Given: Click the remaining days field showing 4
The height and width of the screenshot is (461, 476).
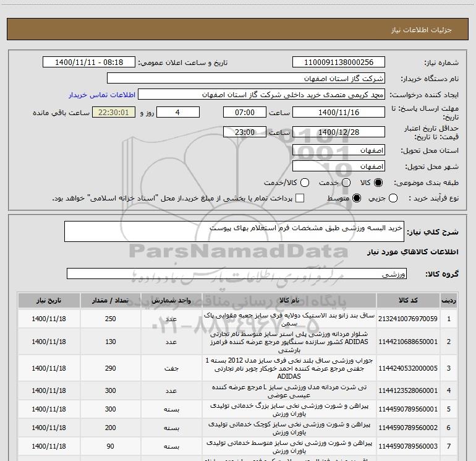Looking at the screenshot, I should tap(178, 112).
